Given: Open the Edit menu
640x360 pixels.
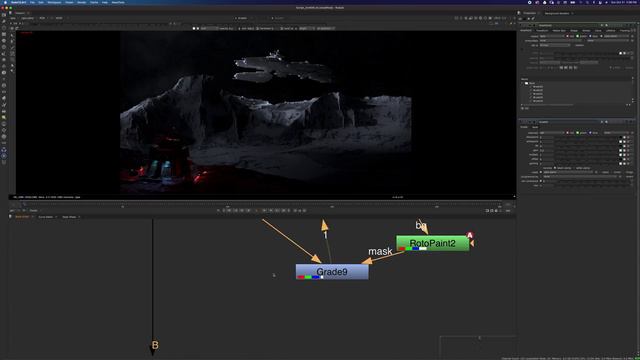Looking at the screenshot, I should pos(41,2).
